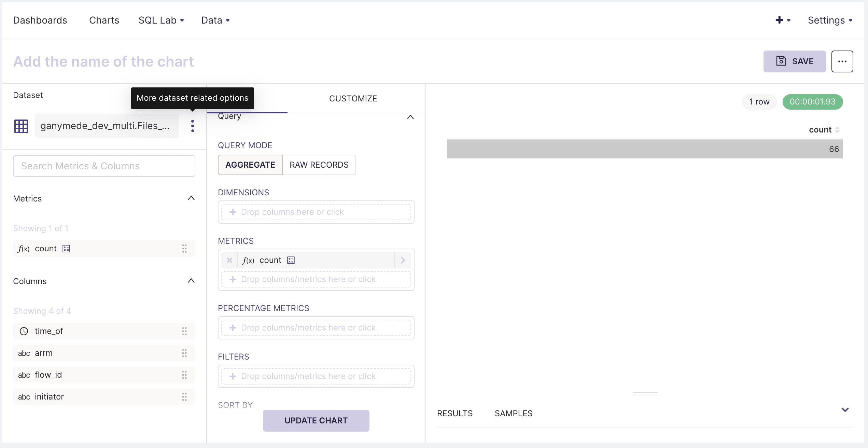The height and width of the screenshot is (448, 868).
Task: Collapse the Metrics panel section
Action: [x=192, y=198]
